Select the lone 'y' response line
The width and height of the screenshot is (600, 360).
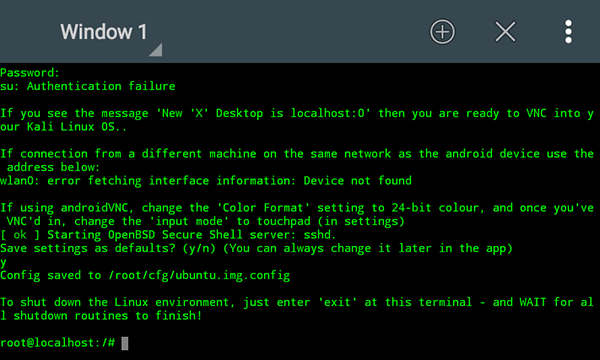click(3, 262)
